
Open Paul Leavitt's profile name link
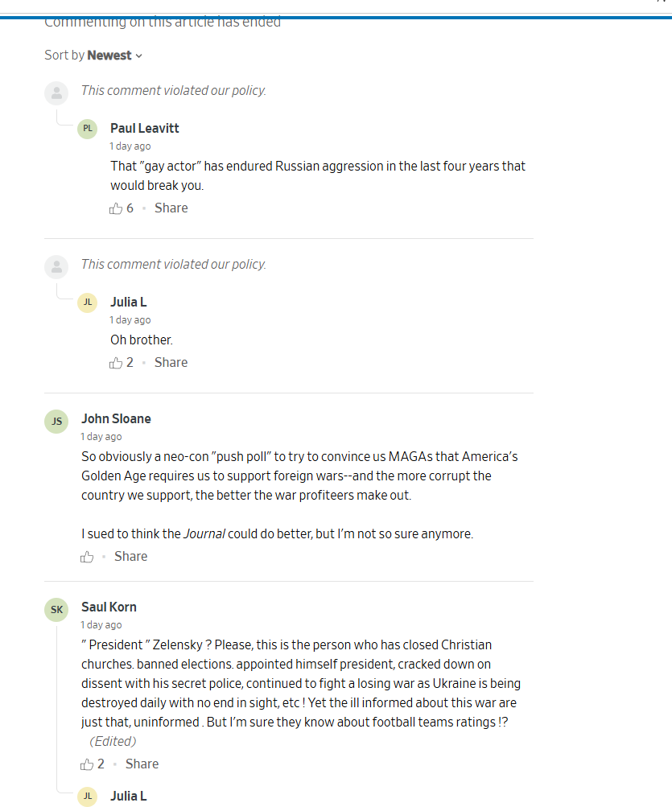click(145, 129)
